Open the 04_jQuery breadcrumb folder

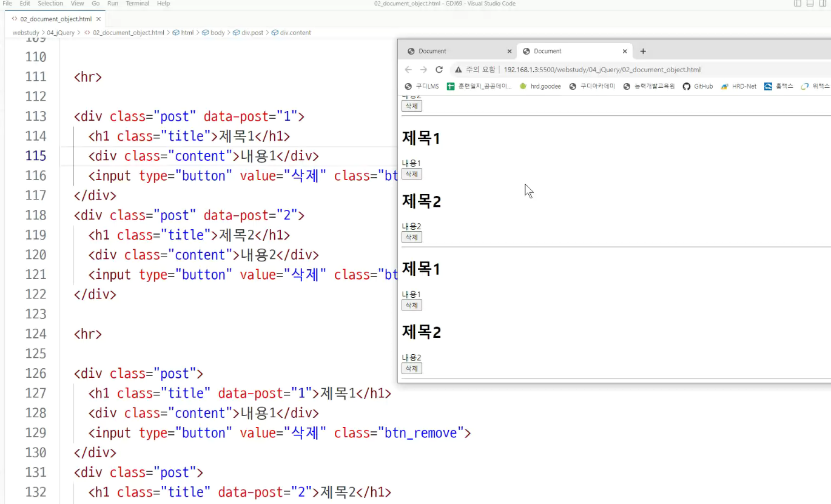pos(61,33)
